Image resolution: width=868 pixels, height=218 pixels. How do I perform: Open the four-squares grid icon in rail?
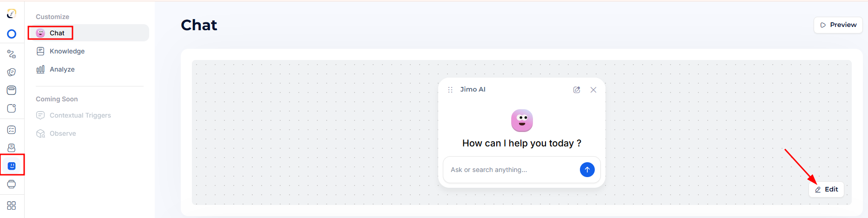[12, 205]
